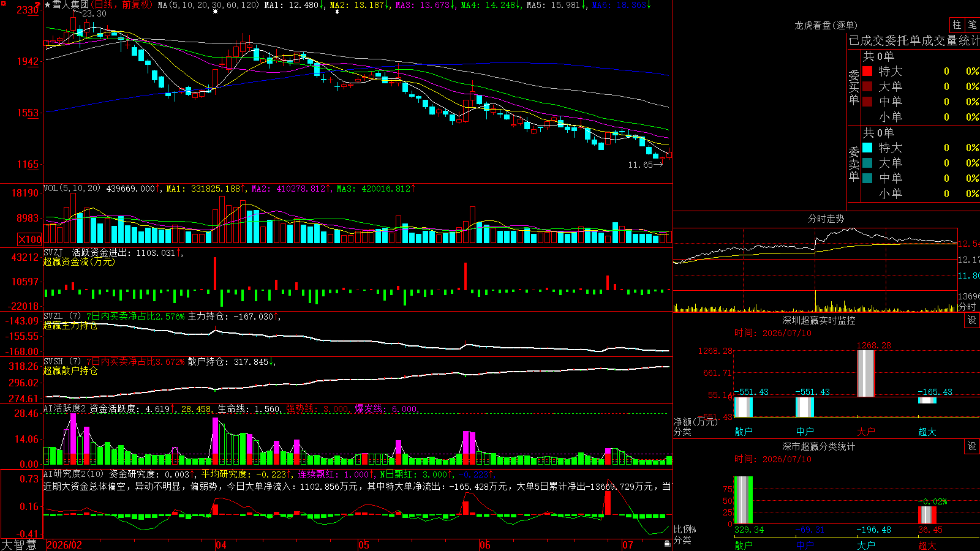Click the ×100 volume multiplier box

[30, 240]
